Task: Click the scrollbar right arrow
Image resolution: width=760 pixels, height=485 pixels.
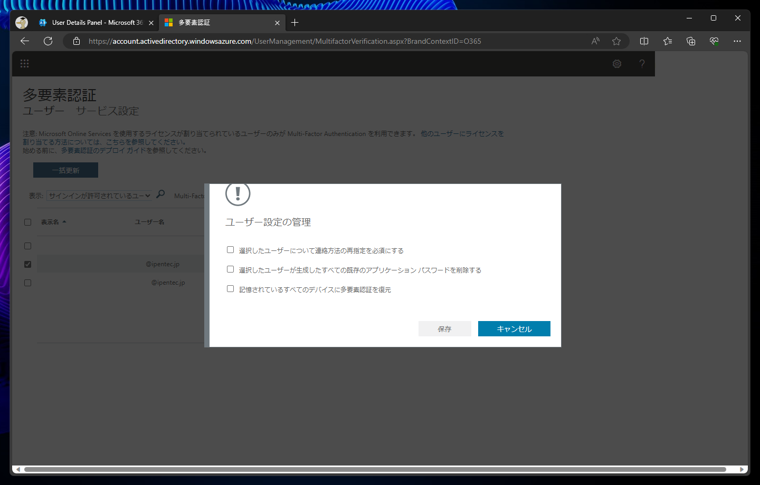Action: click(x=742, y=469)
